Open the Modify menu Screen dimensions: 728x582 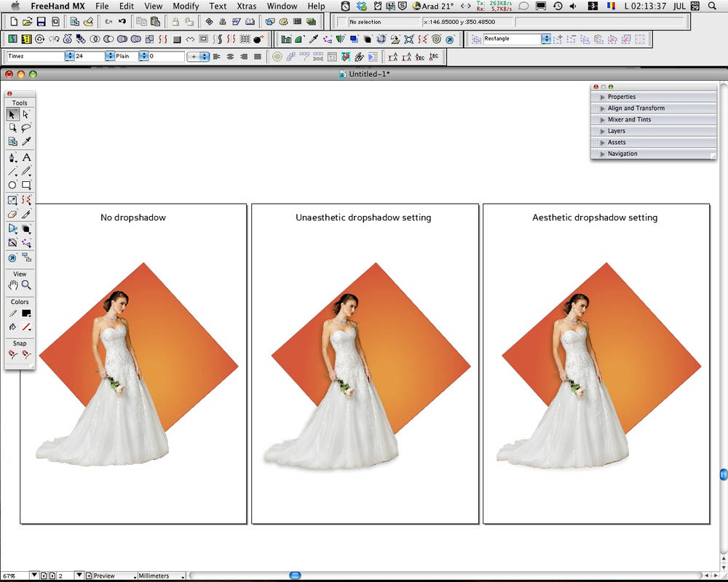[x=186, y=6]
